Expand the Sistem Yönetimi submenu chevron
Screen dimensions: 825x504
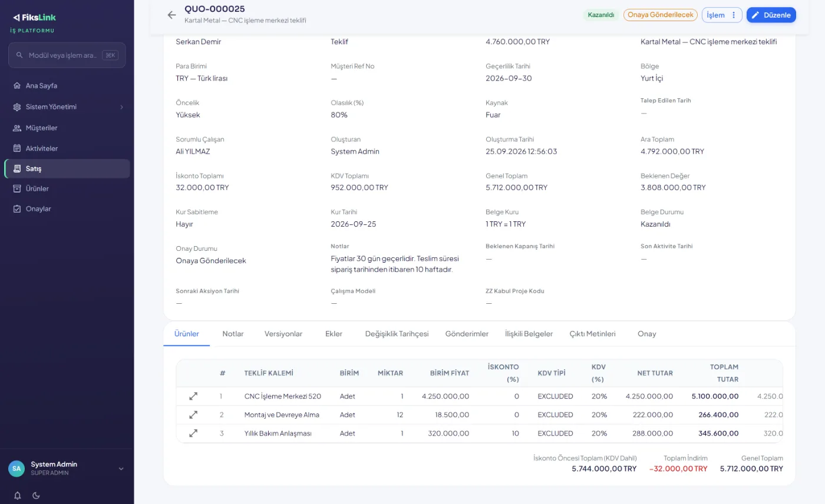tap(121, 107)
